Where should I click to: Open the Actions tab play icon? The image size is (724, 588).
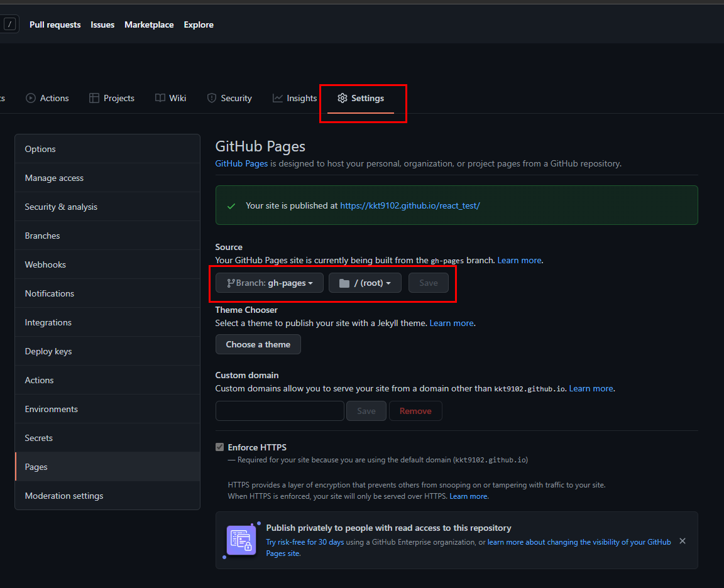[x=30, y=98]
